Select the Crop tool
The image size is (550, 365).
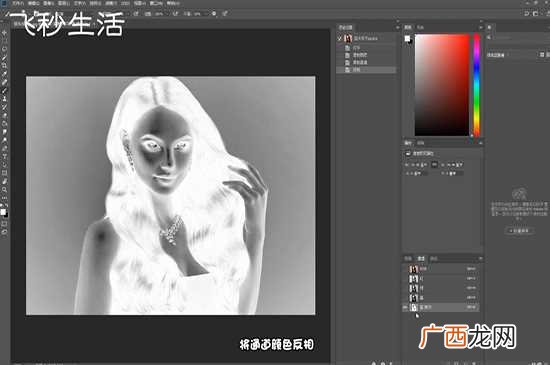click(5, 66)
